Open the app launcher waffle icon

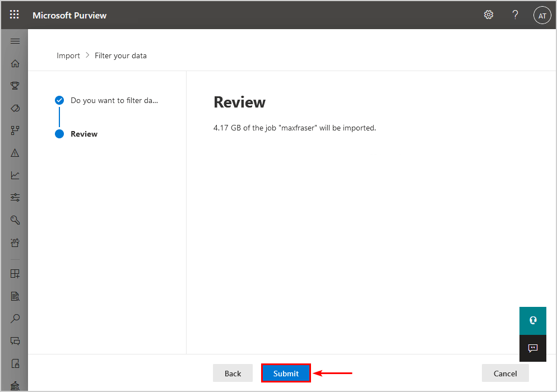pos(14,15)
